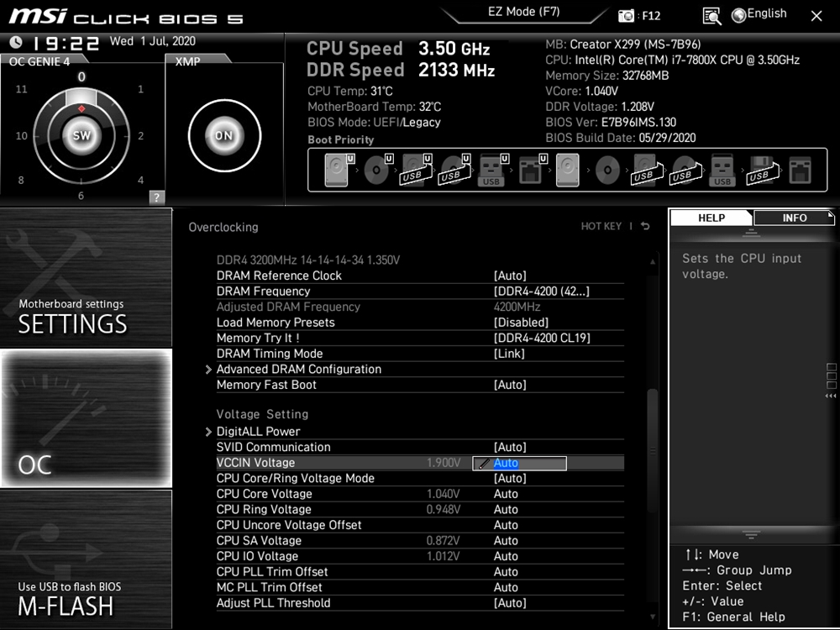Image resolution: width=840 pixels, height=630 pixels.
Task: Click the pencil edit icon in VCCIN field
Action: (x=483, y=464)
